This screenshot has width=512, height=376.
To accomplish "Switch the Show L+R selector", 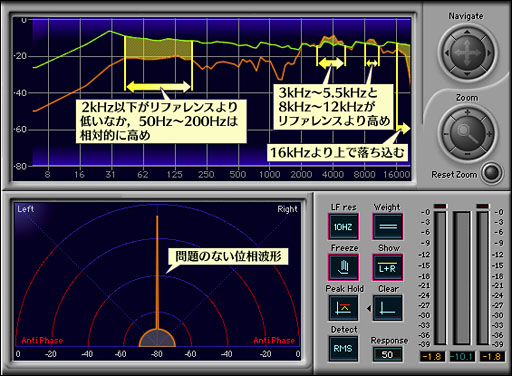I will click(387, 267).
